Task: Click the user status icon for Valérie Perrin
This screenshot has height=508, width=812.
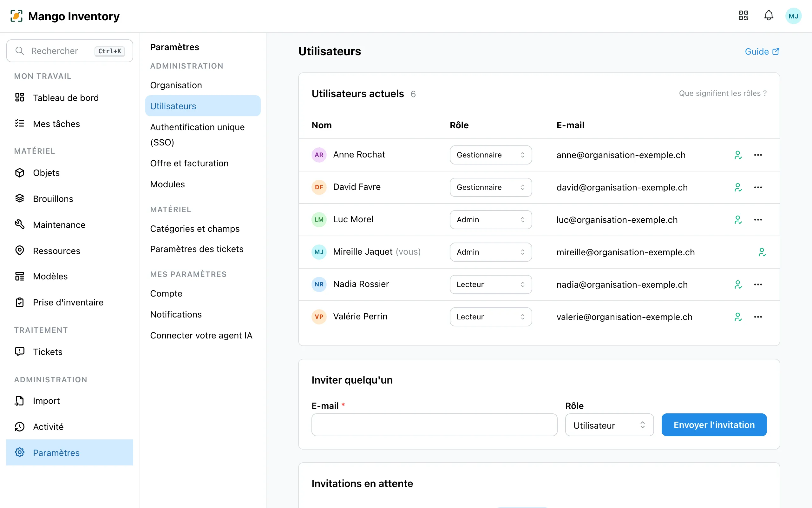Action: click(x=738, y=317)
